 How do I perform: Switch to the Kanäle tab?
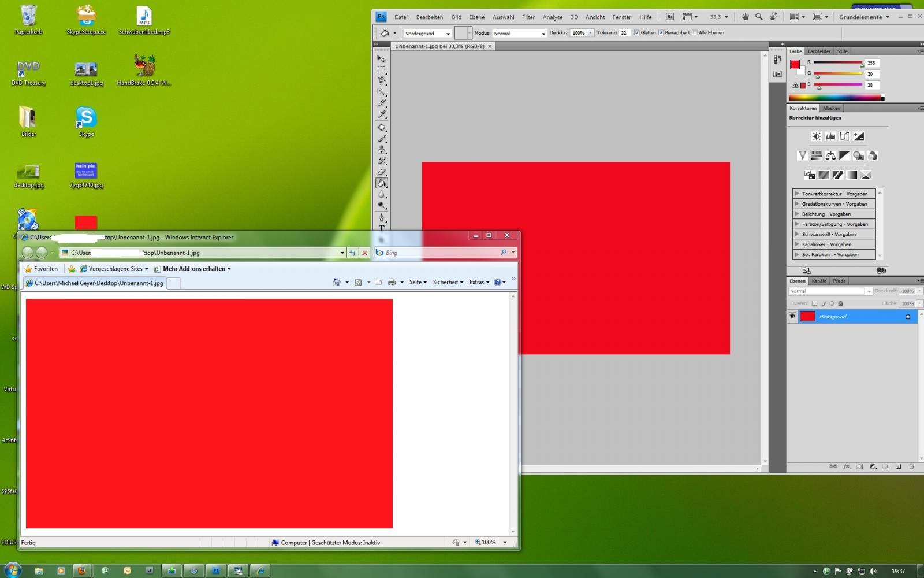(x=819, y=281)
